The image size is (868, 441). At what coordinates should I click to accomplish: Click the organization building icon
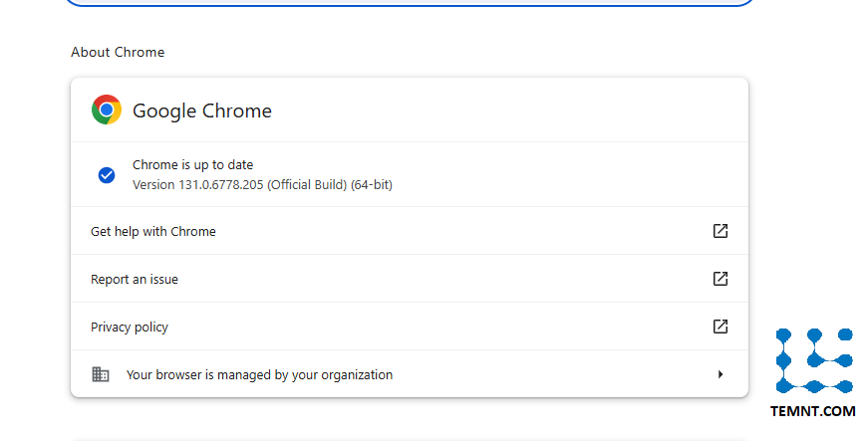[101, 375]
